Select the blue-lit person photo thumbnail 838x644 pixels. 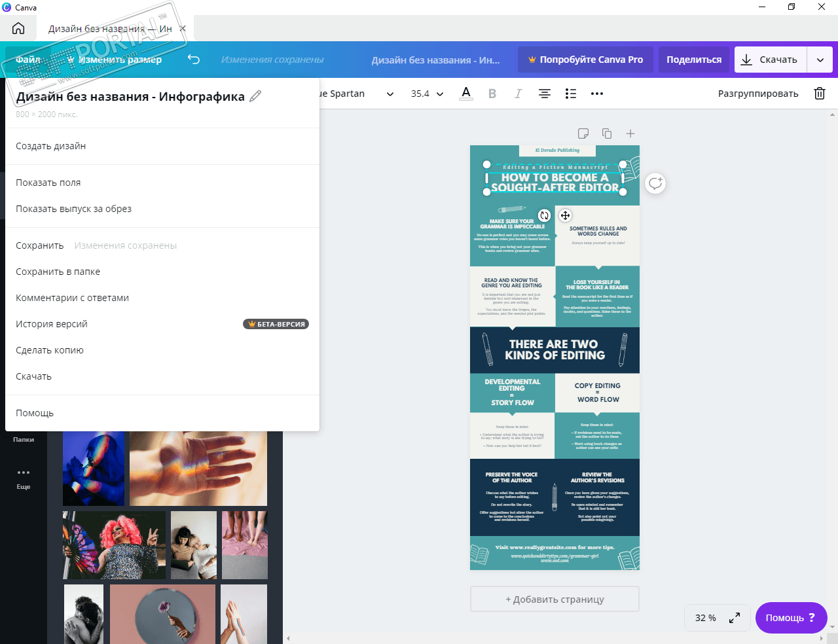click(x=94, y=469)
